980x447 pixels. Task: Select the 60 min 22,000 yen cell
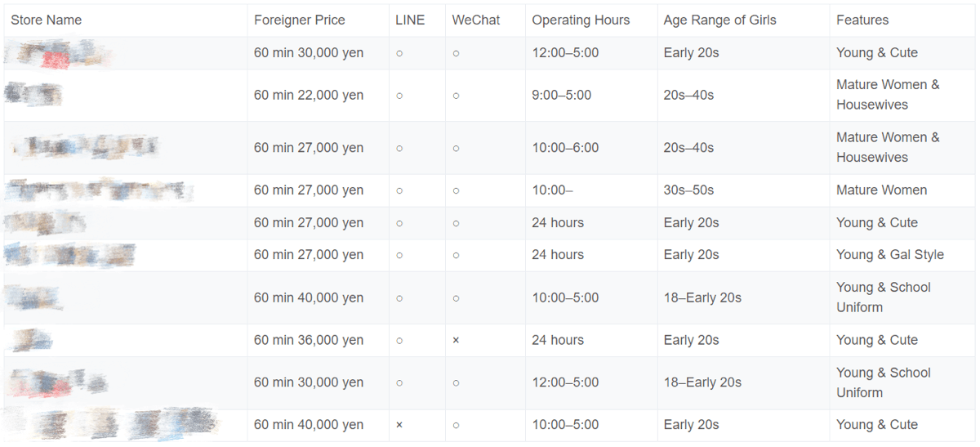coord(309,95)
